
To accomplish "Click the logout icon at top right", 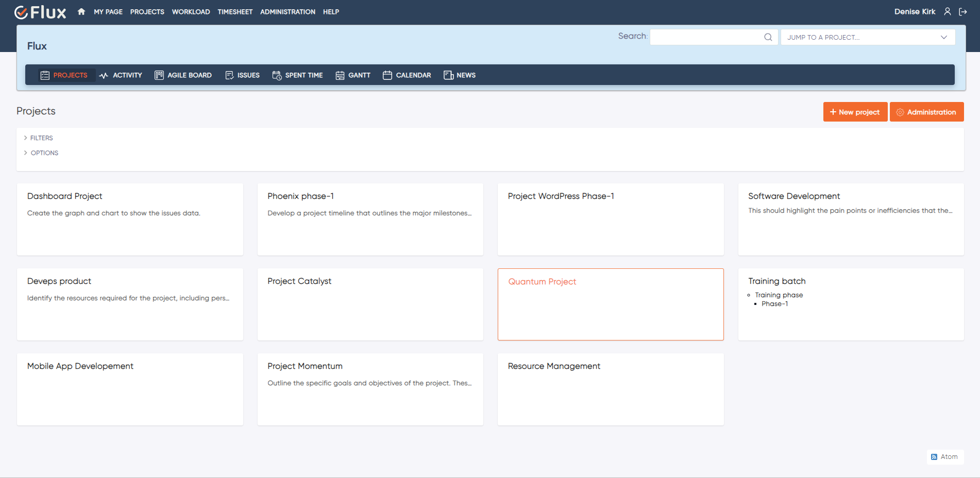I will click(x=962, y=12).
